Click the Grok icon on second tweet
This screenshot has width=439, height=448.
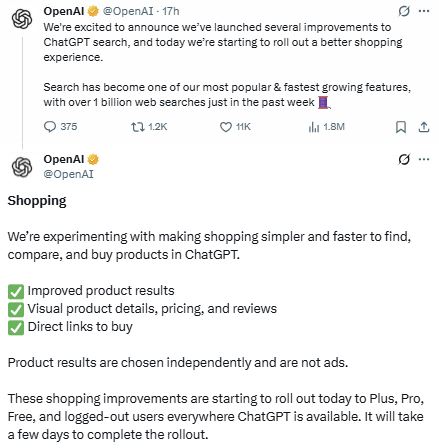[x=404, y=159]
